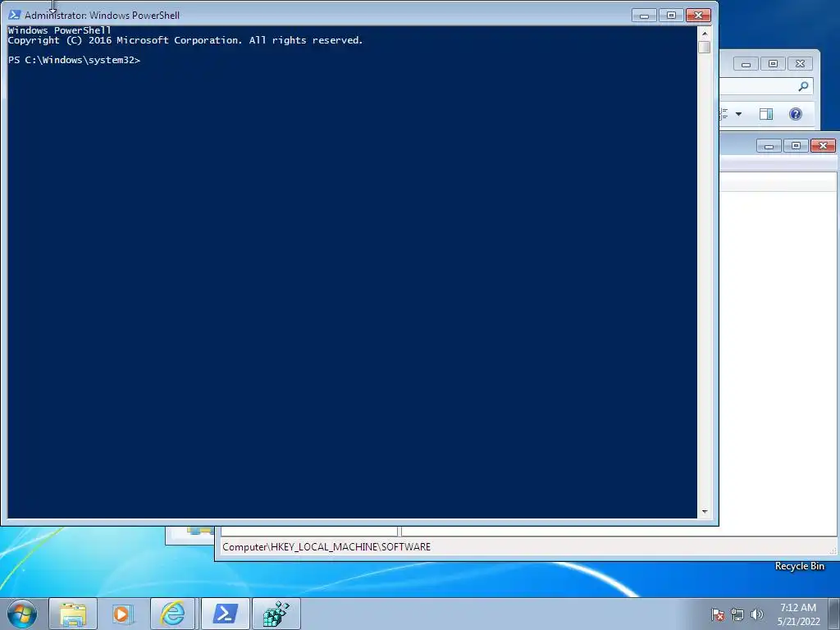Switch to Registry Editor via the taskbar icon
Image resolution: width=840 pixels, height=630 pixels.
pyautogui.click(x=276, y=614)
